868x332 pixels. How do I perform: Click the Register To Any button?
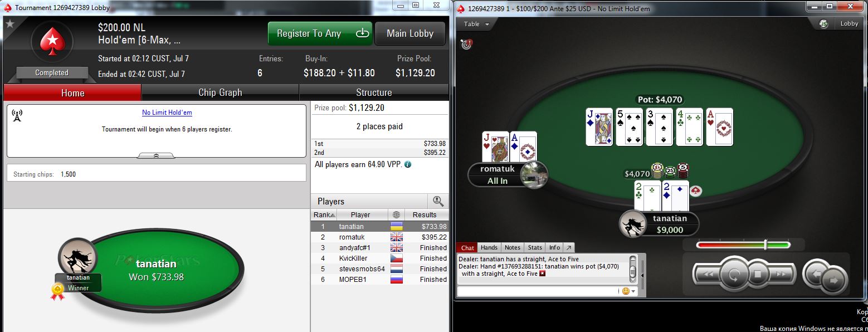click(320, 33)
